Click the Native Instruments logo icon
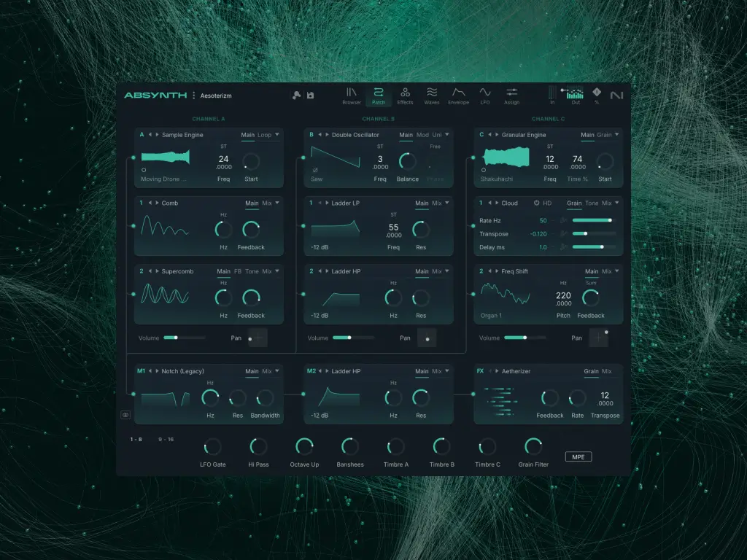747x560 pixels. click(x=617, y=95)
